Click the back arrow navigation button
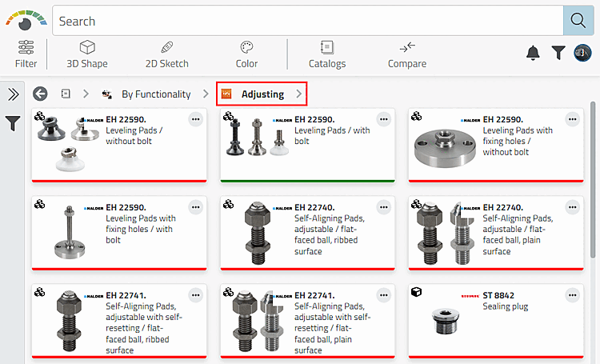Viewport: 600px width, 364px height. pyautogui.click(x=40, y=94)
